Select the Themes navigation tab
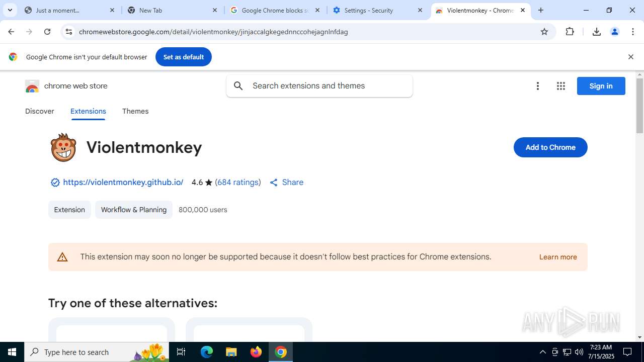Viewport: 644px width, 362px height. point(135,111)
